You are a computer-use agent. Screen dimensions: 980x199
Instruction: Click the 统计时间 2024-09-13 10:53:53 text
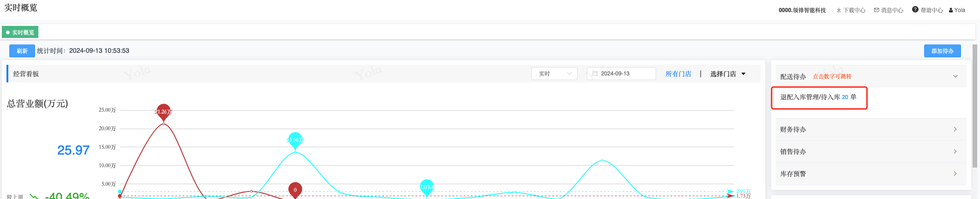pyautogui.click(x=83, y=51)
